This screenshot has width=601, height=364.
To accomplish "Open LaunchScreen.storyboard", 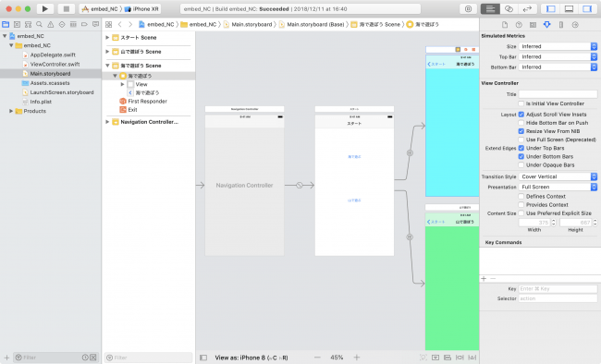I will (x=62, y=92).
